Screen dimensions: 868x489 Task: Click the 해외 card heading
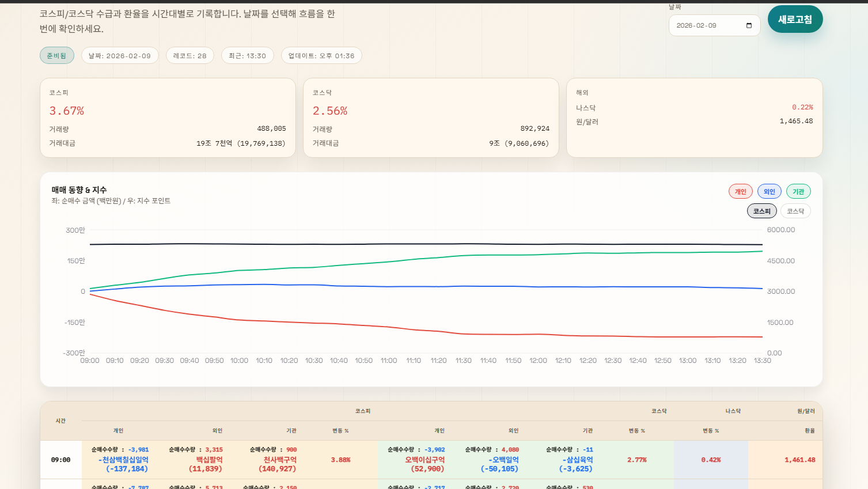point(582,93)
